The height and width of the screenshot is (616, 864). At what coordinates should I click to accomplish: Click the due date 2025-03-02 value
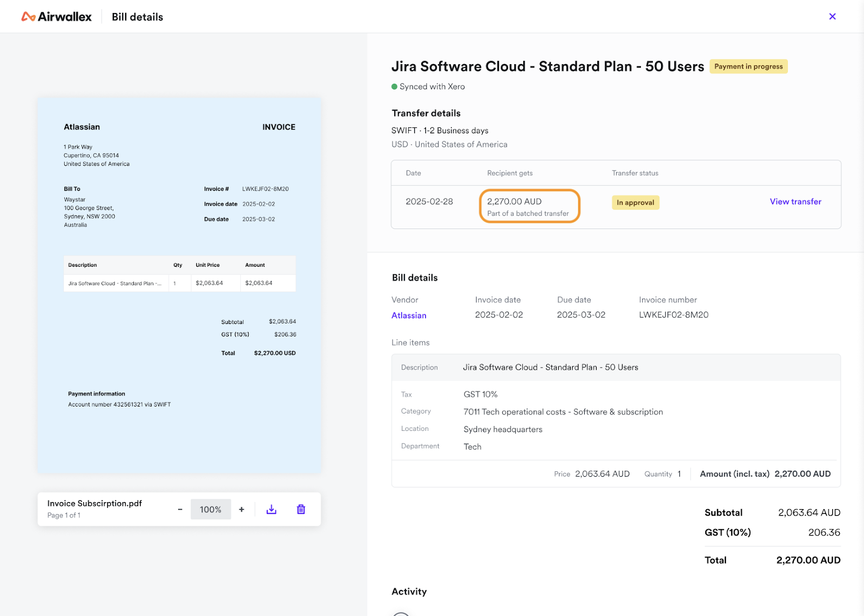coord(581,315)
